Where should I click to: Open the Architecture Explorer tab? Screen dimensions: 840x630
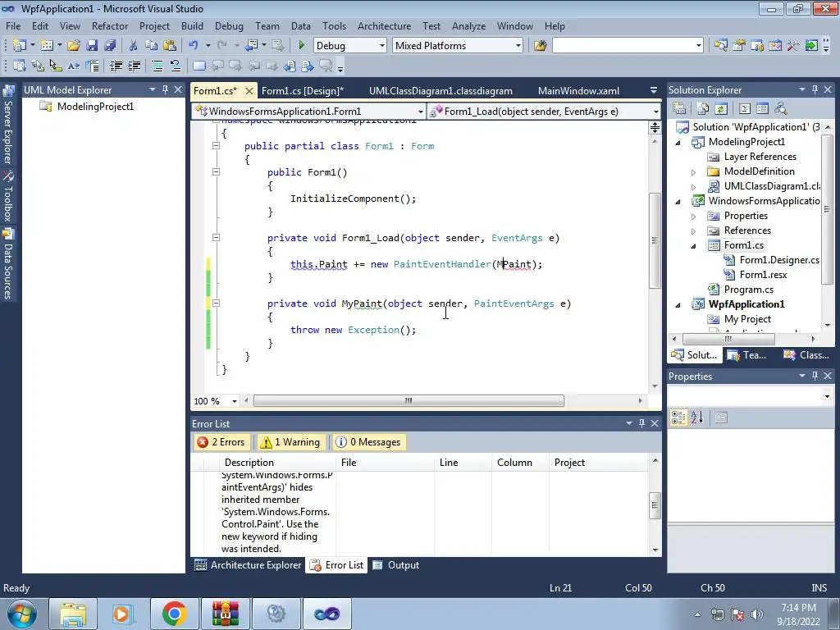(248, 565)
